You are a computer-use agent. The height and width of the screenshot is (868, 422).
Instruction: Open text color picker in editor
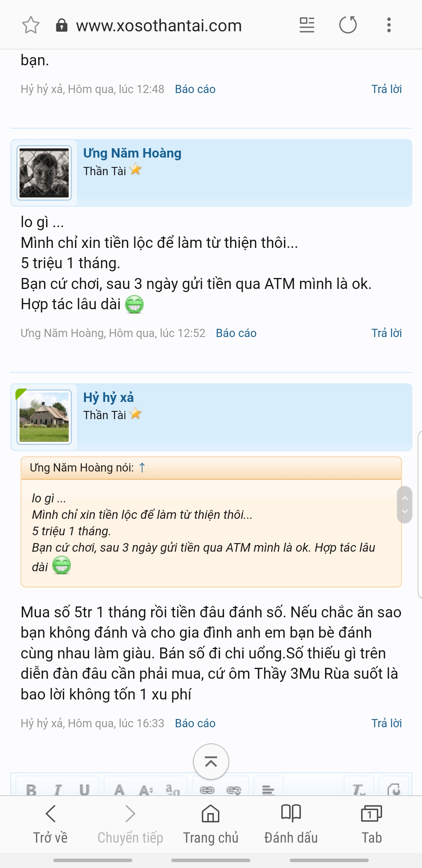[x=119, y=790]
